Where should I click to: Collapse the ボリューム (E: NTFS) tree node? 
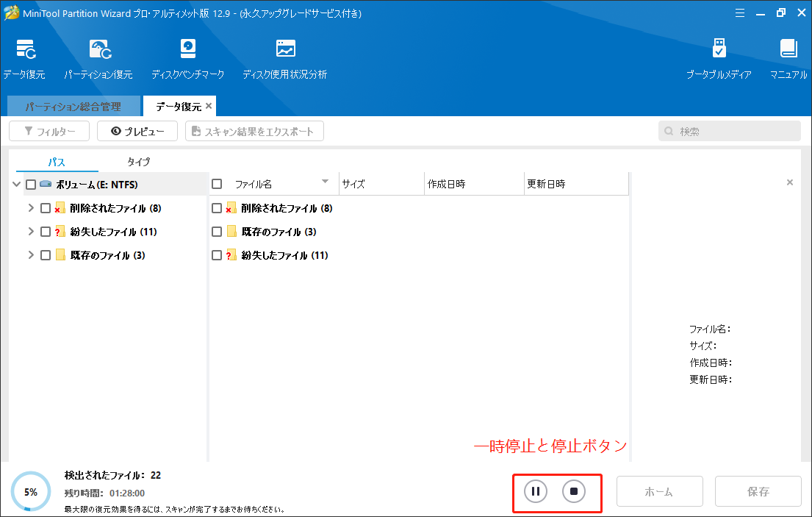(17, 184)
